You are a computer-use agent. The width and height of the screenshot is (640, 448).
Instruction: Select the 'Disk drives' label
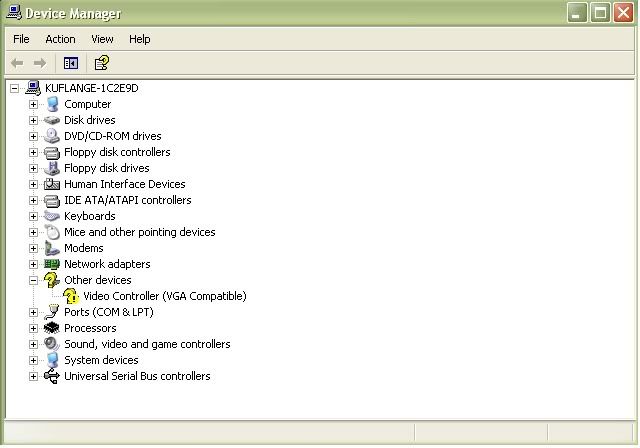[90, 120]
